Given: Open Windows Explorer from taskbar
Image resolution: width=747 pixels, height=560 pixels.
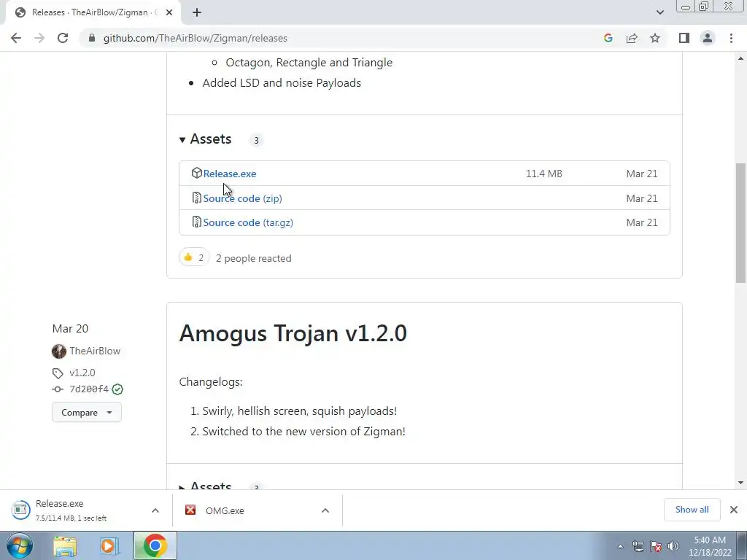Looking at the screenshot, I should point(65,545).
